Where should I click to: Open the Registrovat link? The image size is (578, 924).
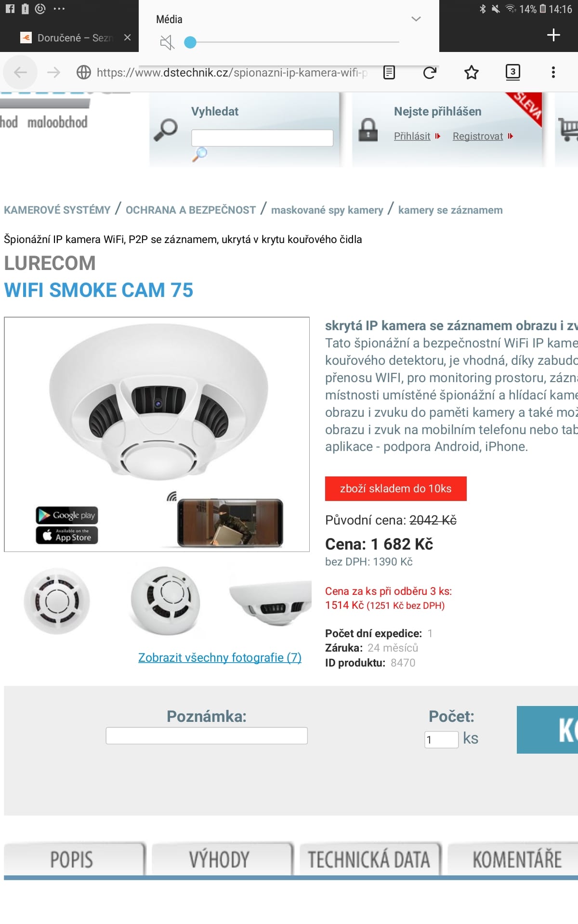[x=478, y=136]
